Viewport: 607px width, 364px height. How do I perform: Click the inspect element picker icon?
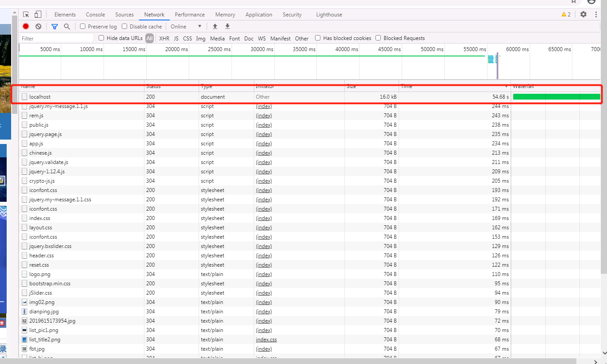(x=26, y=15)
